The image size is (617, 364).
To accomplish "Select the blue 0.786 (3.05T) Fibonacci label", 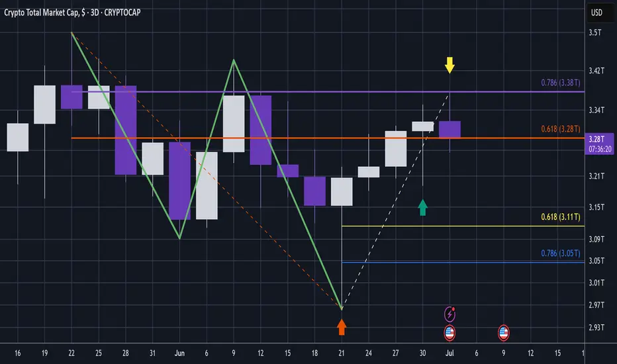I will 560,253.
